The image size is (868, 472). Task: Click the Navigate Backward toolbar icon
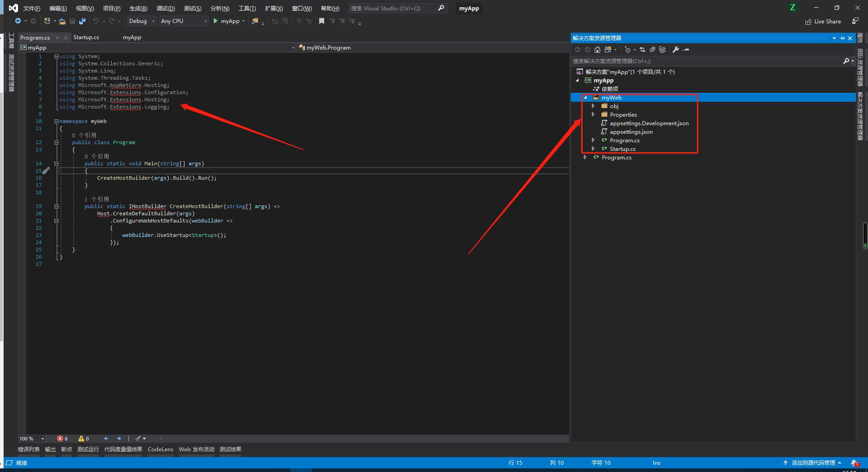tap(18, 21)
